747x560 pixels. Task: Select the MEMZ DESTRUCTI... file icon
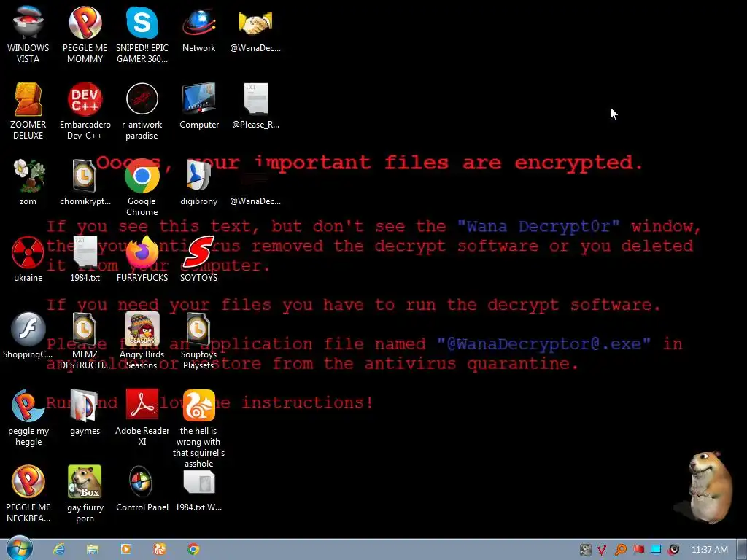[85, 341]
